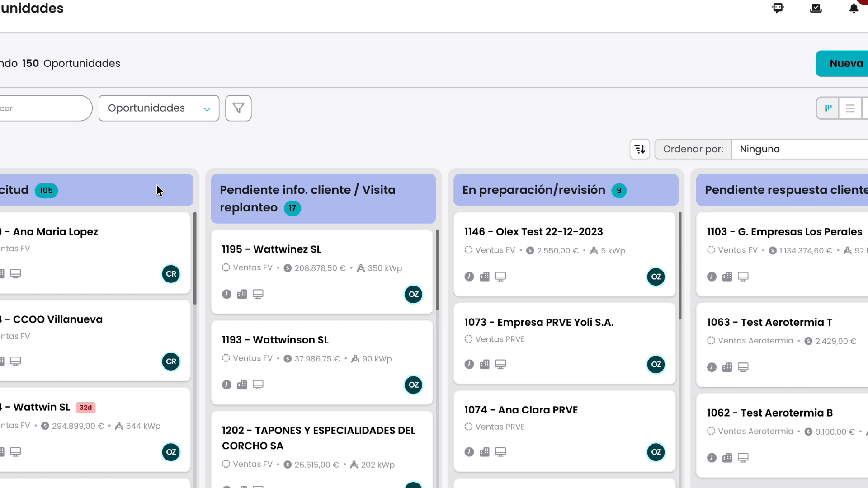Click clock icon on Wattwinez SL card

click(227, 294)
